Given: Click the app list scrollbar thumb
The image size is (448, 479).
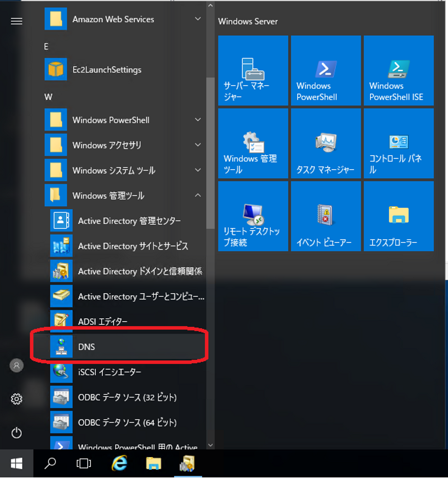Looking at the screenshot, I should coord(211,153).
